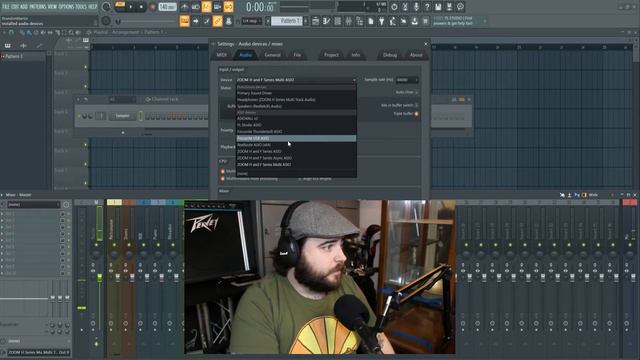
Task: Switch to the General settings tab
Action: point(272,55)
